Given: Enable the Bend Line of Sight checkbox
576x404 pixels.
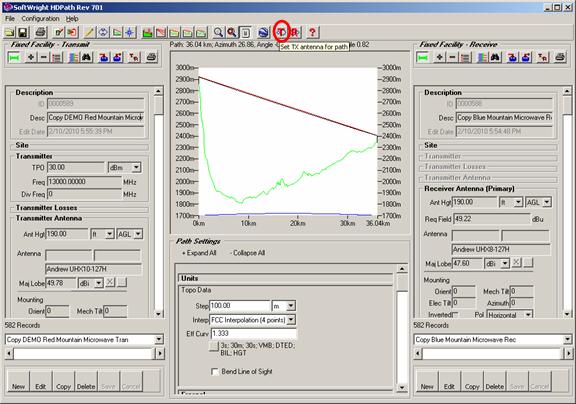Looking at the screenshot, I should coord(215,372).
